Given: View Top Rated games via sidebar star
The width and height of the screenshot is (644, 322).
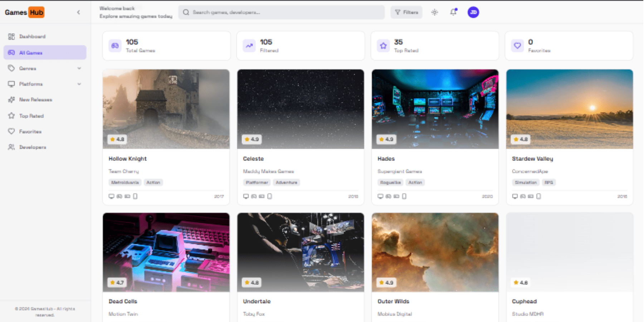Looking at the screenshot, I should pyautogui.click(x=30, y=116).
